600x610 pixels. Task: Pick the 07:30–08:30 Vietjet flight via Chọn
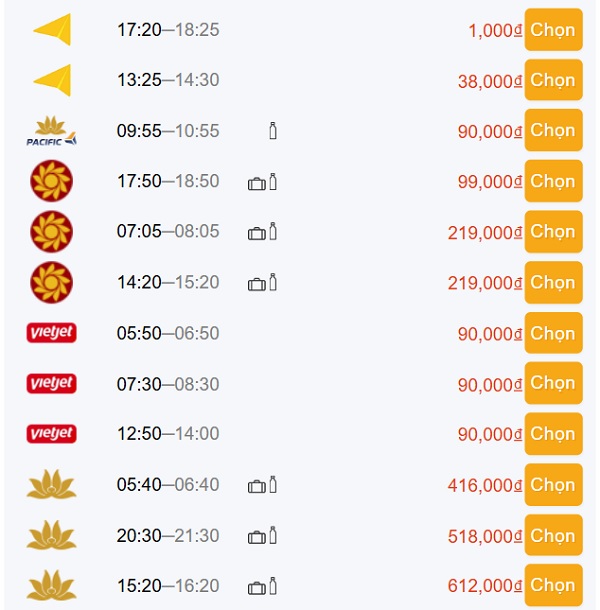[x=553, y=383]
